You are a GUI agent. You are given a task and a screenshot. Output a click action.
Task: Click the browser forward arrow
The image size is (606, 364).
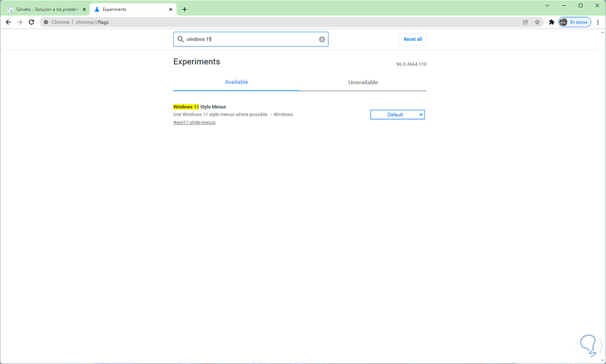[x=20, y=22]
